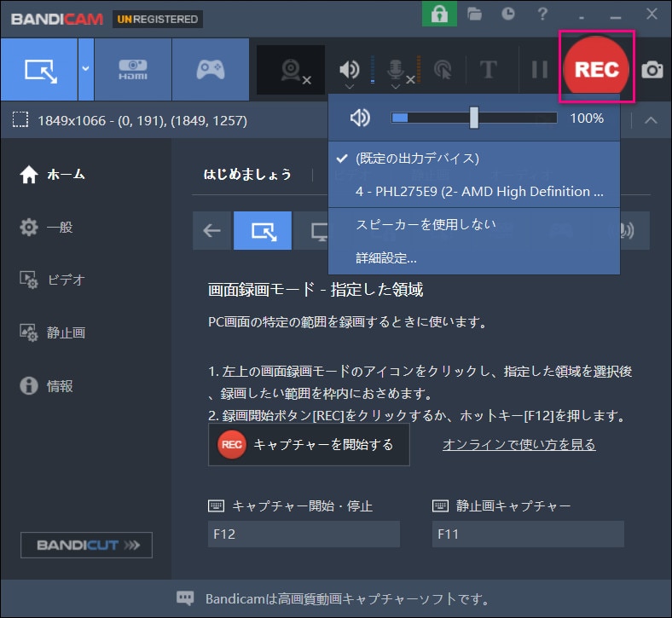Open 一般 settings in sidebar

(x=46, y=227)
